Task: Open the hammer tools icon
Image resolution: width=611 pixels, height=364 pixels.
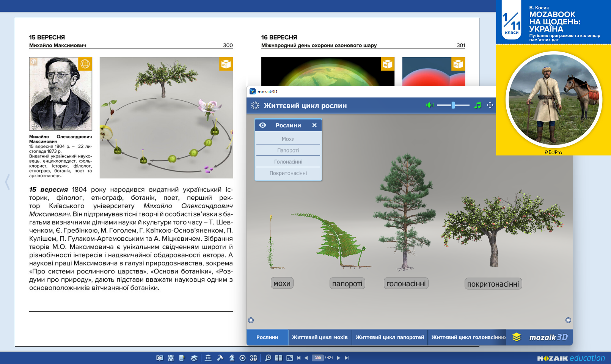Action: (220, 358)
